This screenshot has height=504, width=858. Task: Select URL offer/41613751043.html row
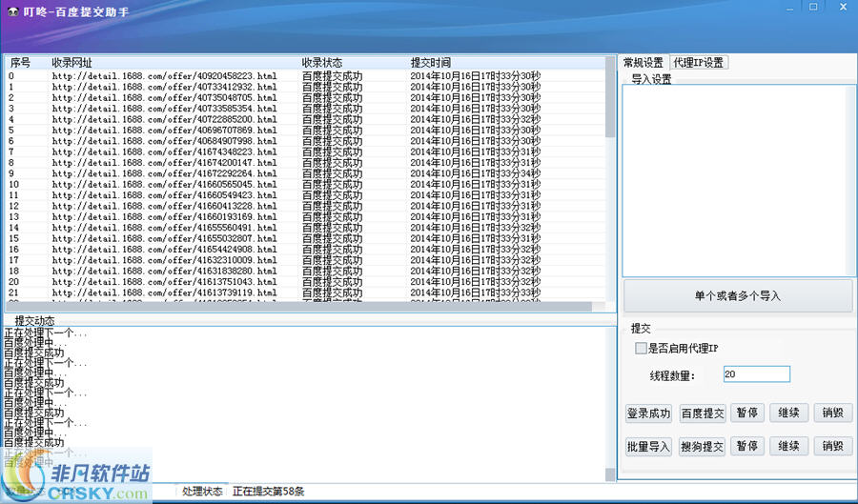click(305, 281)
